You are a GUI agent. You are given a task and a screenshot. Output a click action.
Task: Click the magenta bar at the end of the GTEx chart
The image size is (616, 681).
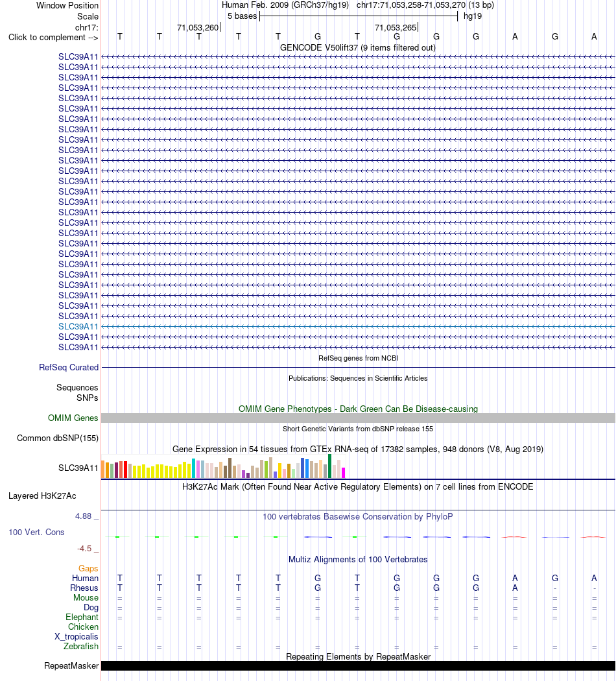(344, 473)
